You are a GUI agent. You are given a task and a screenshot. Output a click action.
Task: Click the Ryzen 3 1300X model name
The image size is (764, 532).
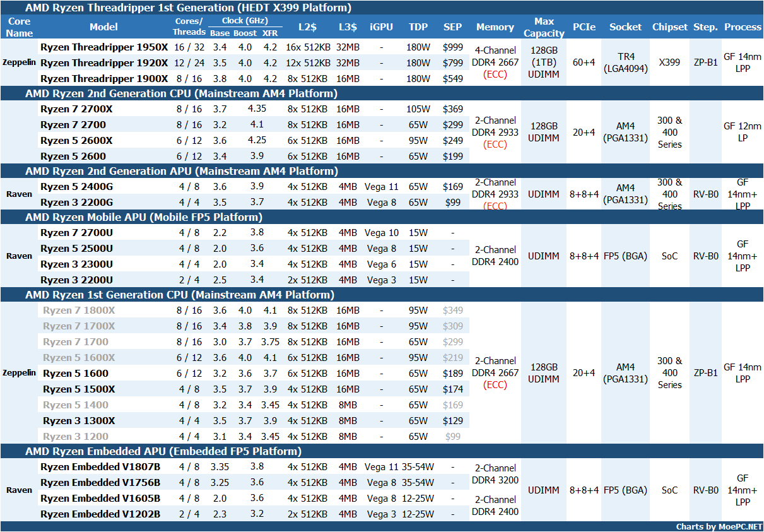point(79,421)
